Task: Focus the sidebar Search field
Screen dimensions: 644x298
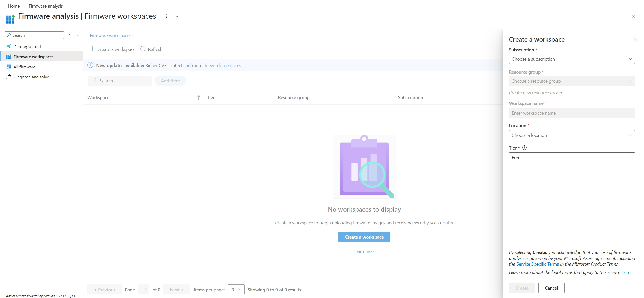Action: pyautogui.click(x=34, y=35)
